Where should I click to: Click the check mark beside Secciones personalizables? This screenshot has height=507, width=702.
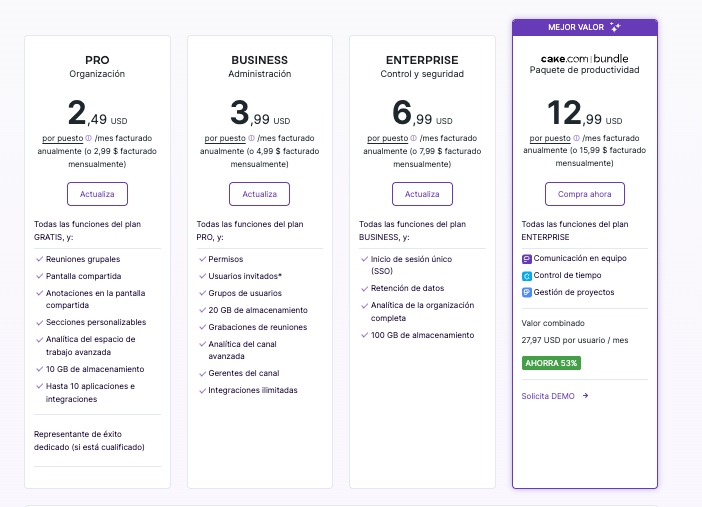click(x=39, y=322)
